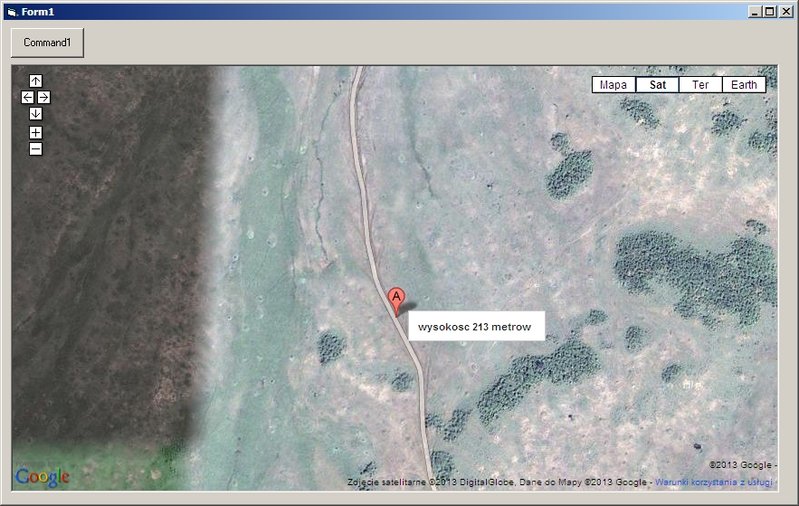Minimize the Form1 window
This screenshot has height=506, width=799.
tap(755, 12)
